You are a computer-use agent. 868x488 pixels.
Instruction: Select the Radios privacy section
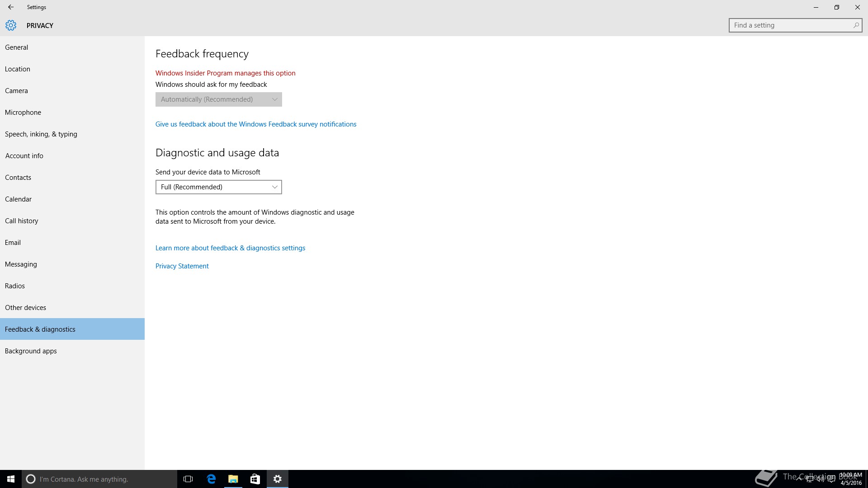tap(72, 286)
